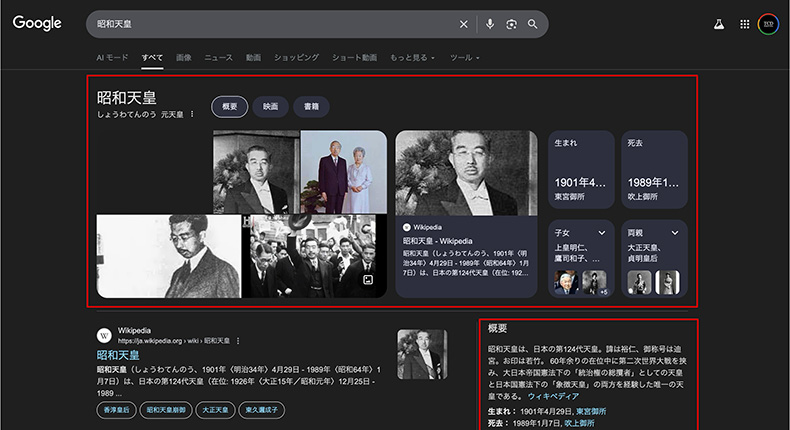The image size is (790, 430).
Task: Switch to the 画像 tab
Action: 184,58
